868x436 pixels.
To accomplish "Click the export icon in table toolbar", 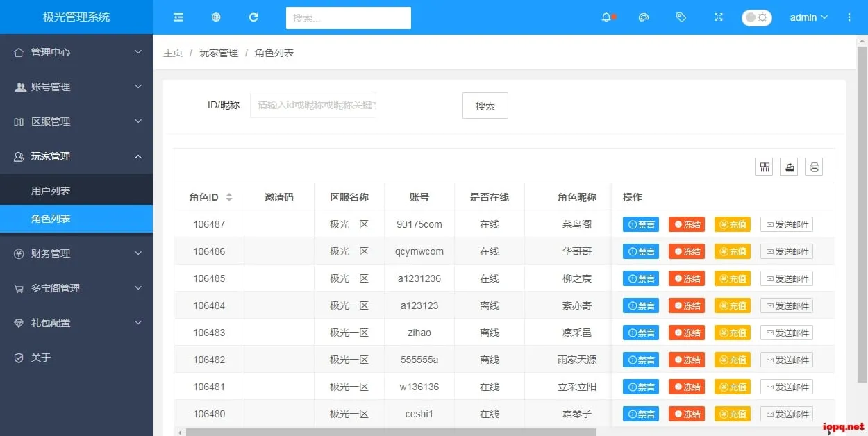I will 789,167.
